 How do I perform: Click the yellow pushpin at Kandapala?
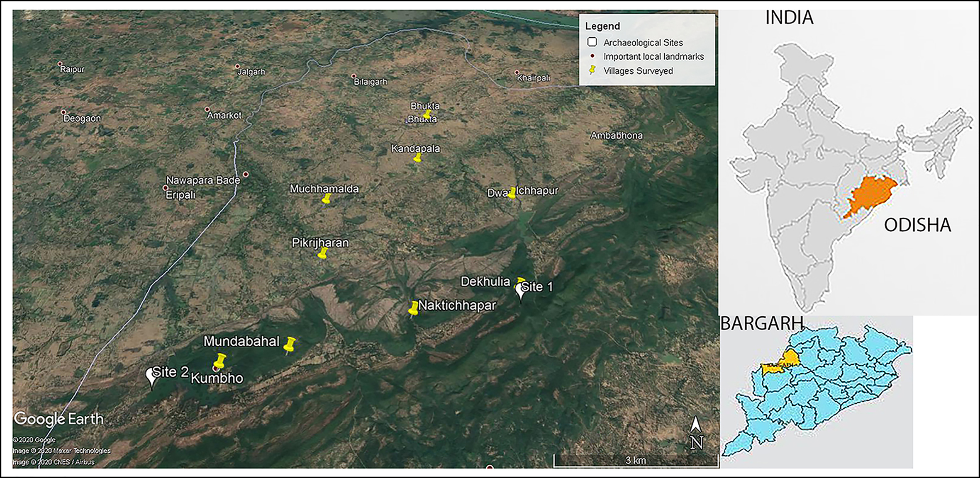417,158
